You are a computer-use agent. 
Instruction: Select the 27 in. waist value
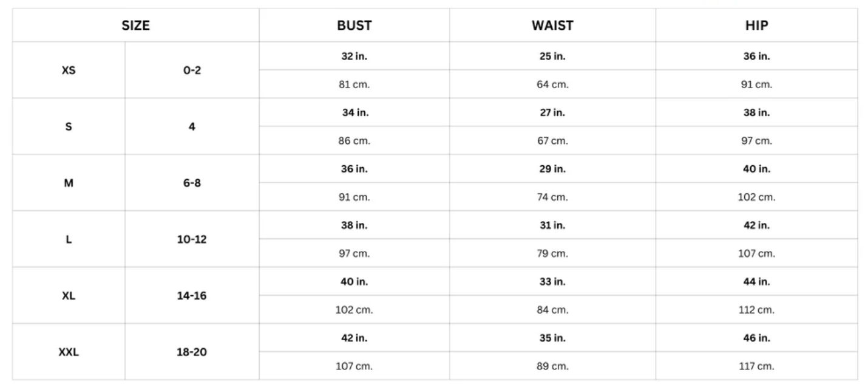pyautogui.click(x=552, y=112)
